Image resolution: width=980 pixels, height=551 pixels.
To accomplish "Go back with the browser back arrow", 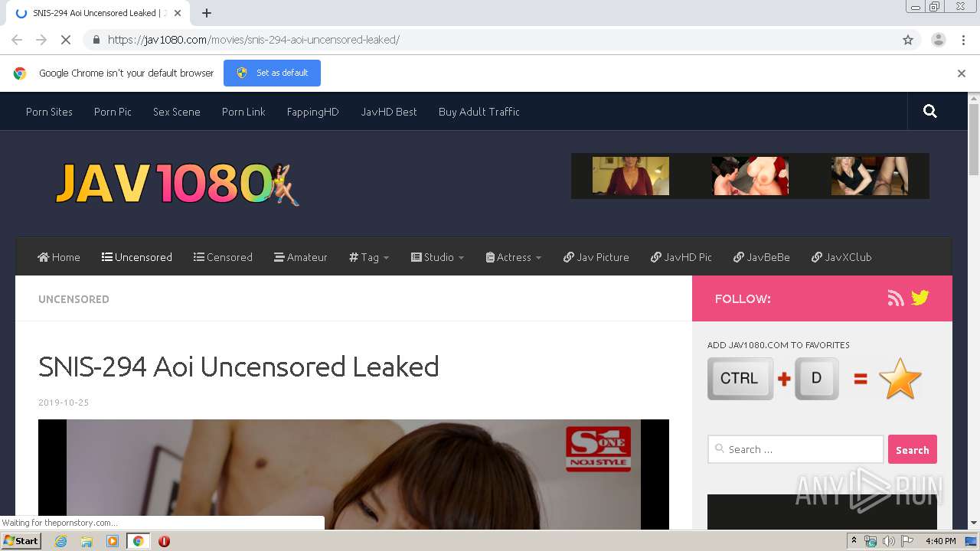I will [x=17, y=40].
